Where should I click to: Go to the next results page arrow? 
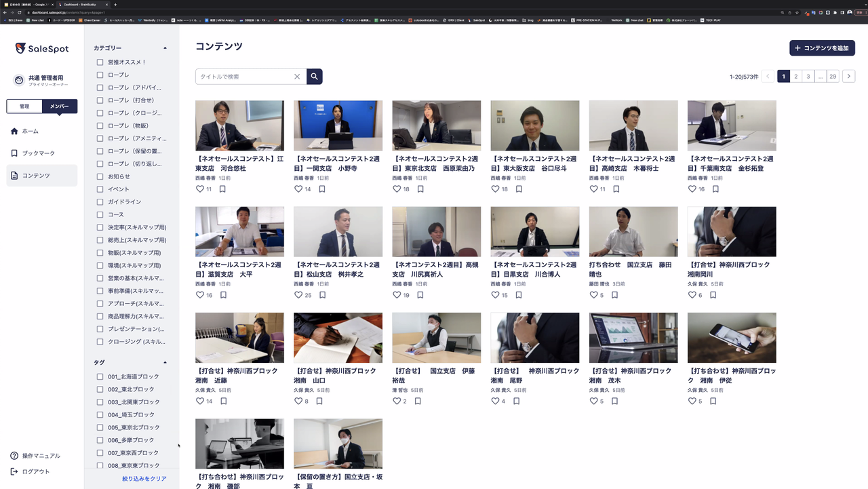[x=848, y=77]
